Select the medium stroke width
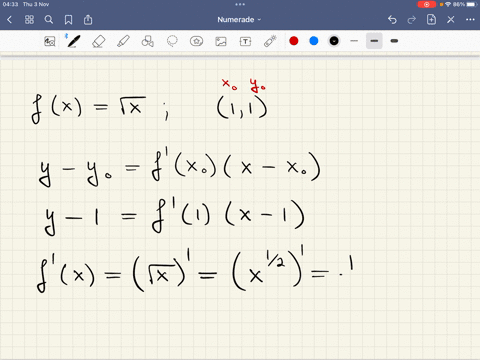The height and width of the screenshot is (360, 480). [374, 41]
